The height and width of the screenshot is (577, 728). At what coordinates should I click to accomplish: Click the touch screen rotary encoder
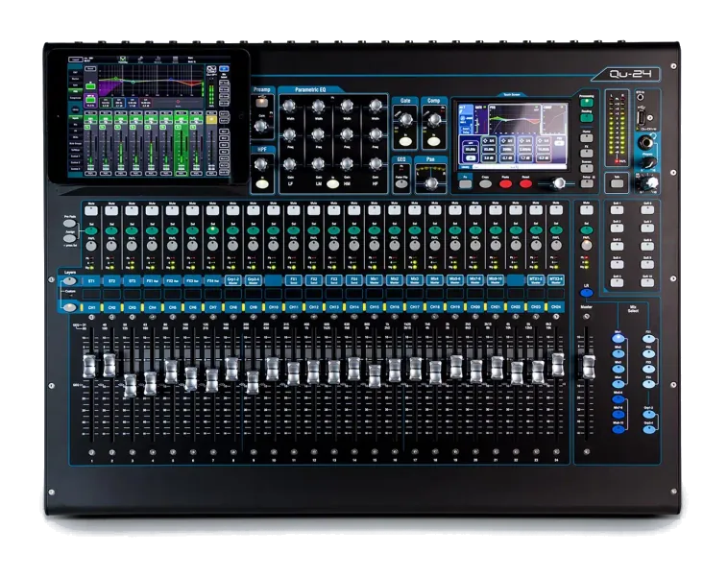tap(560, 183)
